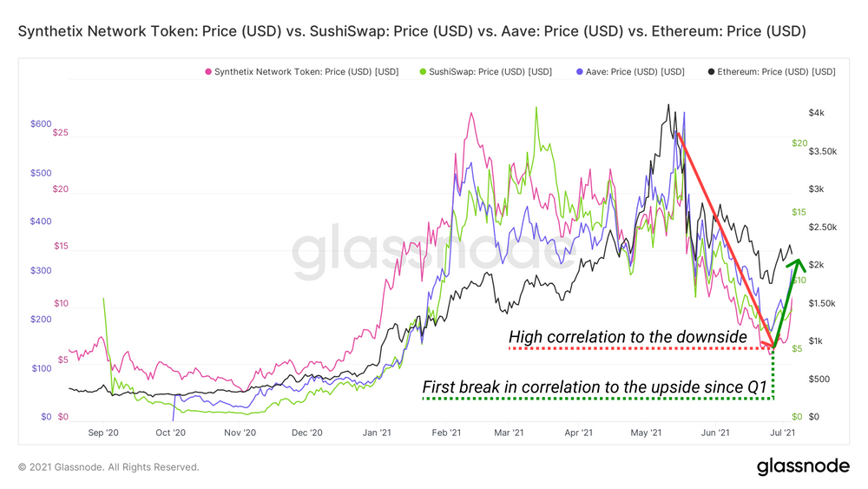Toggle the Synthetix Network Token price series label
Viewport: 868px width, 489px height.
[306, 71]
